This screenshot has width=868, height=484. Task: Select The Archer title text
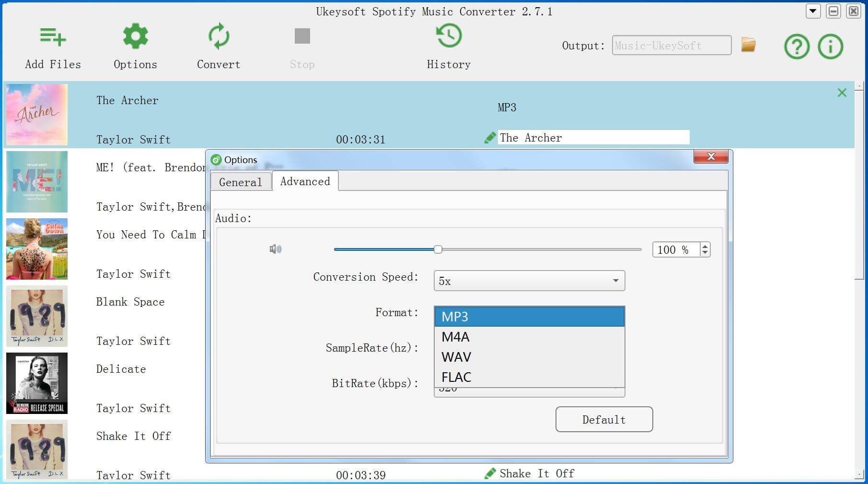(127, 100)
